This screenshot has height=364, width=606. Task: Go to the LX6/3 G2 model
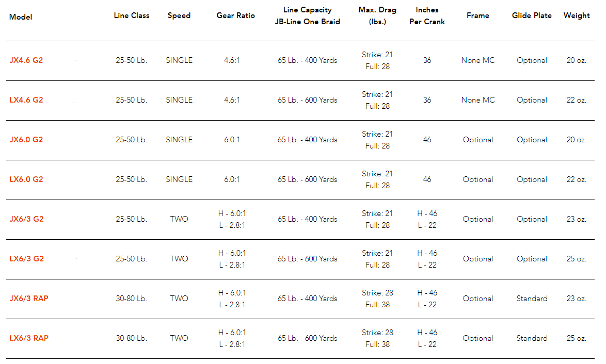(27, 259)
